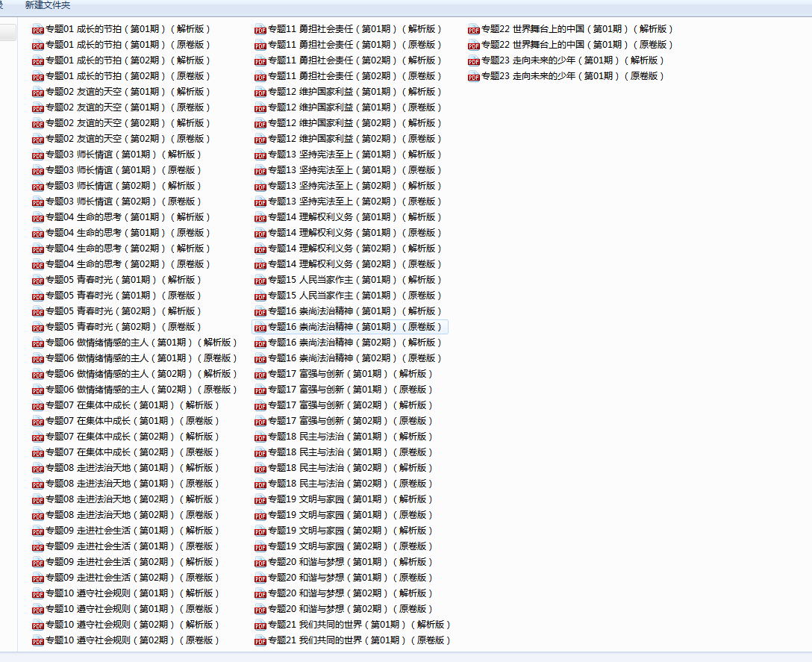Viewport: 812px width, 662px height.
Task: Click PDF icon of 专题07 在集体中成长（第02期）（解析版）
Action: (38, 437)
